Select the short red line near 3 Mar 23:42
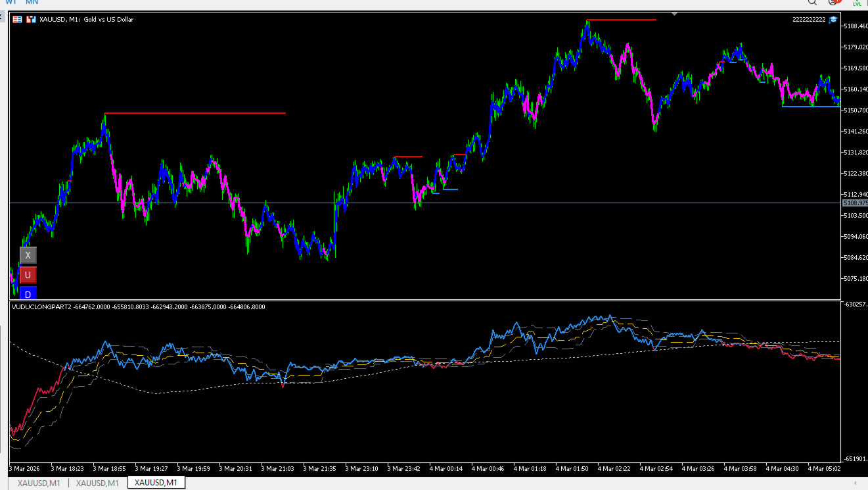Image resolution: width=868 pixels, height=490 pixels. click(x=408, y=157)
